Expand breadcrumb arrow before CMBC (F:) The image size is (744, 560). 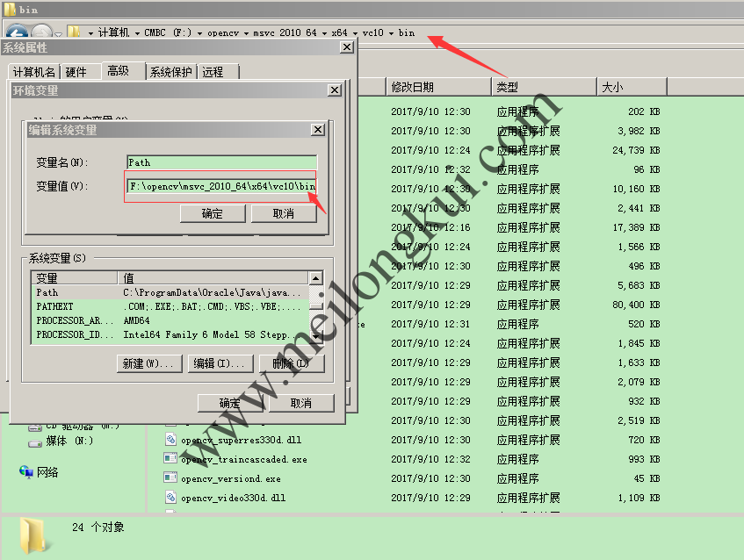point(137,33)
